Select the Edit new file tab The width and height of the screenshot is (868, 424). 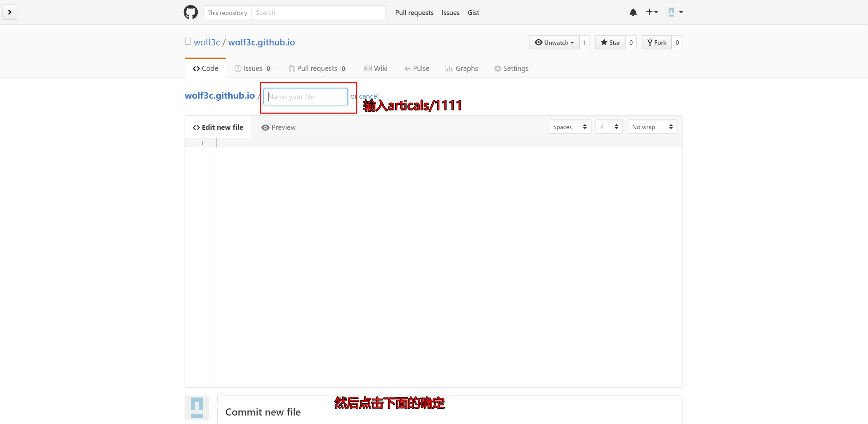coord(218,127)
